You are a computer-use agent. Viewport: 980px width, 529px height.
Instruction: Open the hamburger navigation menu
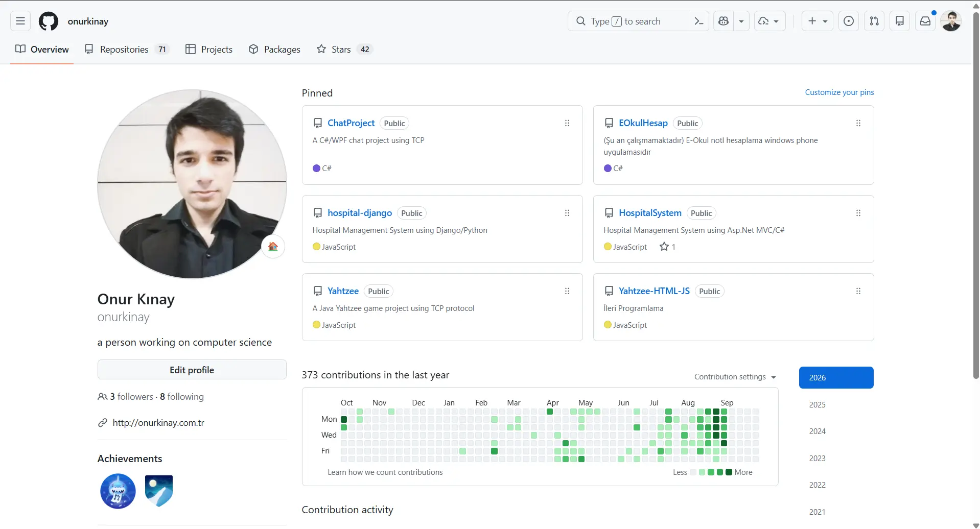click(20, 21)
